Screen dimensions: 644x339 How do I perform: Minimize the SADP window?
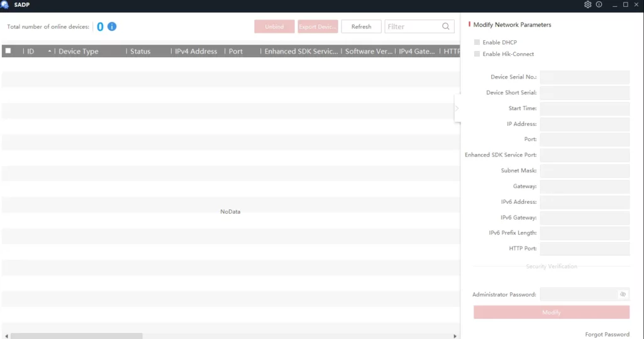(614, 4)
